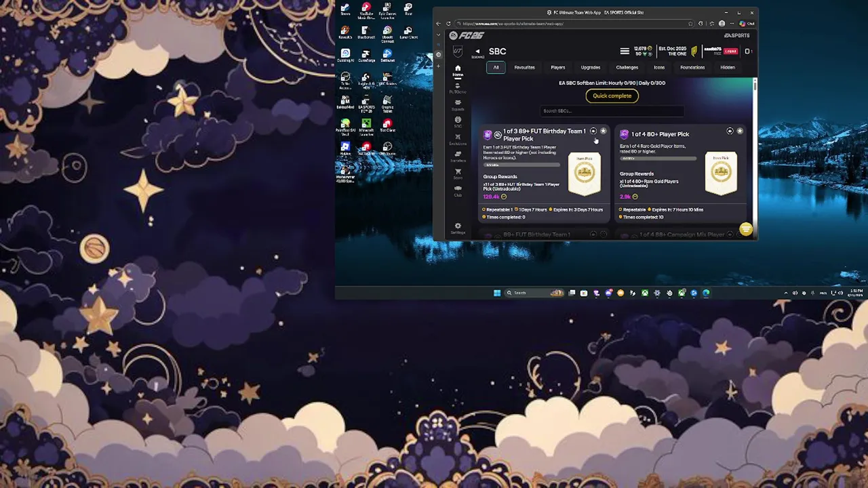Switch to the Favourites tab

point(524,68)
